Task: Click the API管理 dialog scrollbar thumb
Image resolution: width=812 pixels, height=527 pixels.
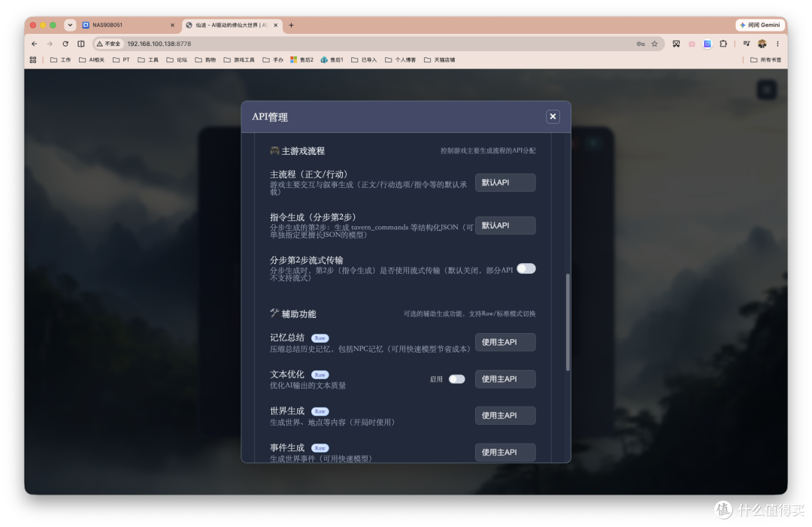Action: click(x=568, y=322)
